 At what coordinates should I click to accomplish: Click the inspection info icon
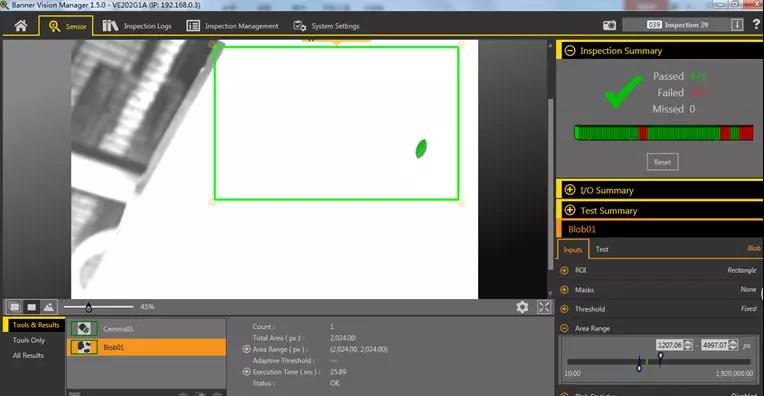[737, 25]
